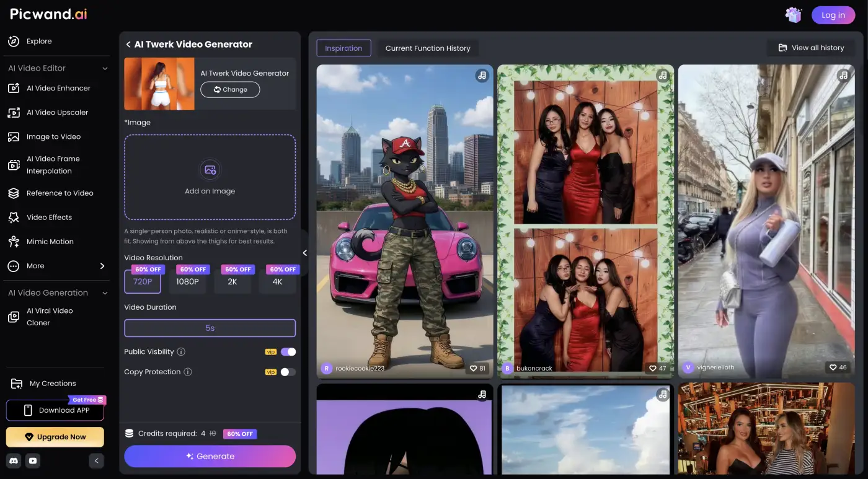Open the blonde woman on street video
The image size is (868, 479).
(766, 221)
